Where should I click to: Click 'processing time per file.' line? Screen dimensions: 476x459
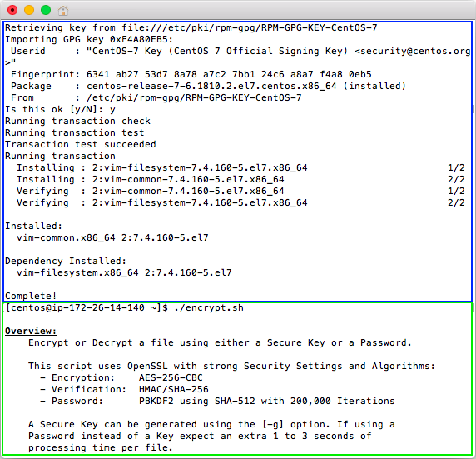click(101, 447)
